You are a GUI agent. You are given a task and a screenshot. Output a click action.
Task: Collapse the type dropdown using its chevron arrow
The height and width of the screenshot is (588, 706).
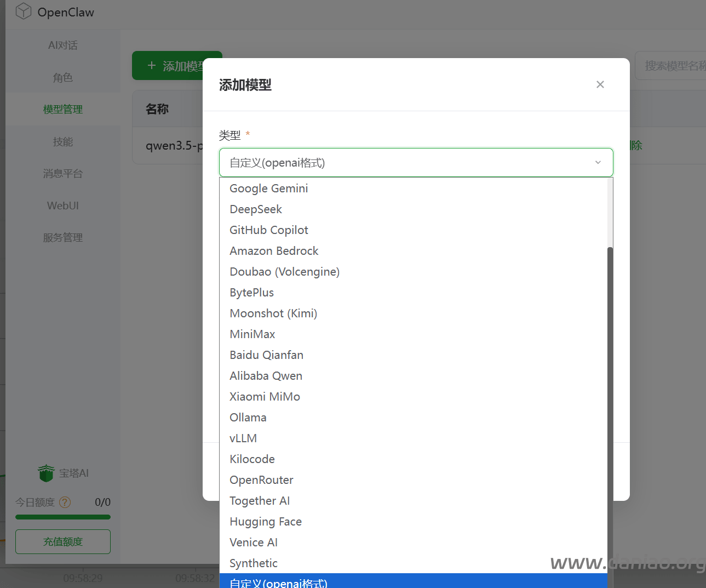click(x=598, y=163)
